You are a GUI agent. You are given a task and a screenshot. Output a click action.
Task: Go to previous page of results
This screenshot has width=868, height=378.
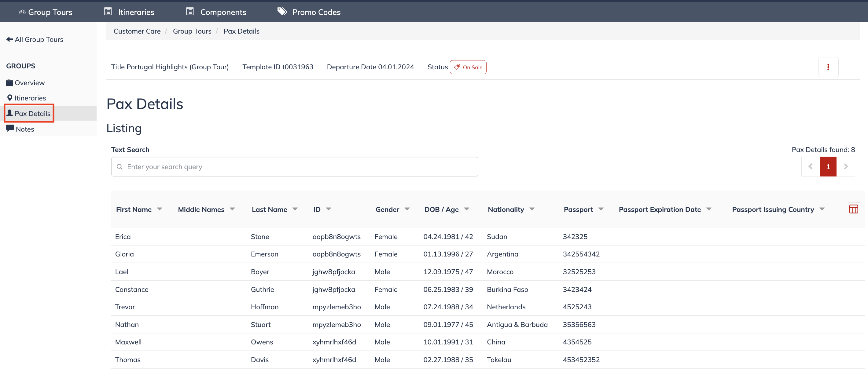click(810, 167)
